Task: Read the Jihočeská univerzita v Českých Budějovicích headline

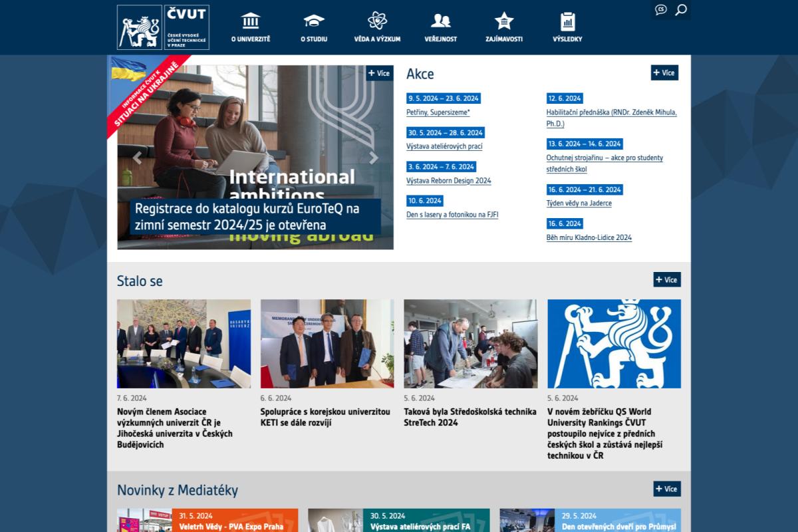Action: [175, 428]
